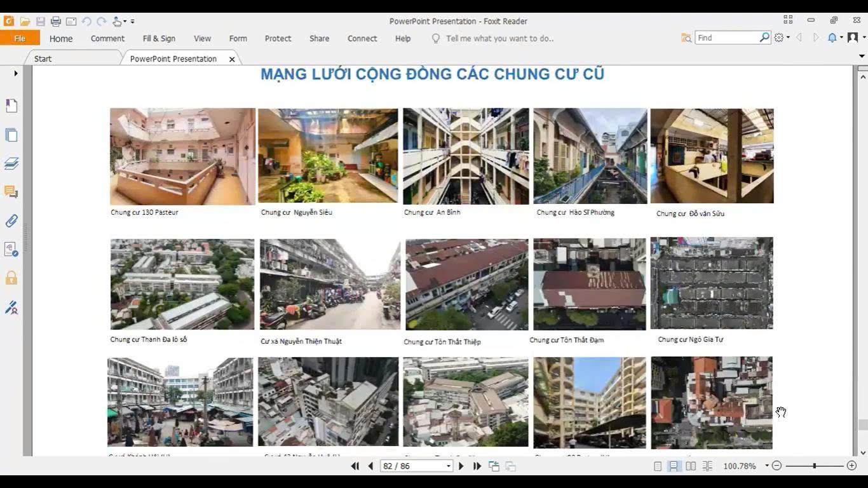Image resolution: width=868 pixels, height=488 pixels.
Task: Click the Redo arrow icon
Action: 101,22
